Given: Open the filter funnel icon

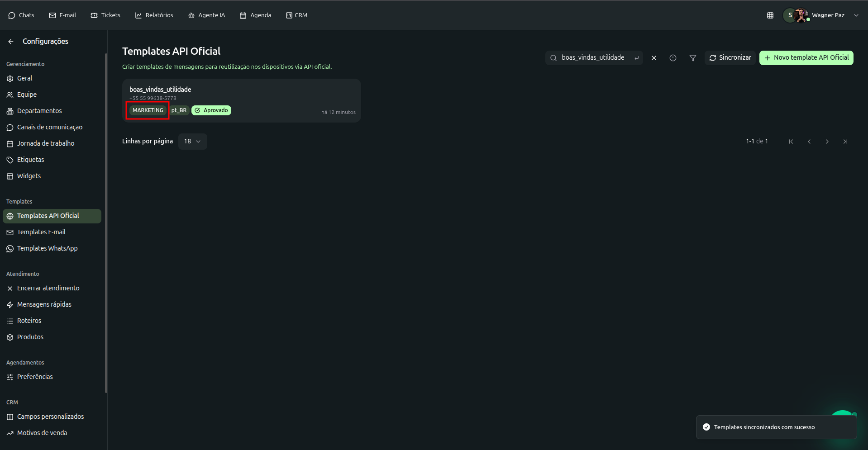Looking at the screenshot, I should pyautogui.click(x=692, y=58).
